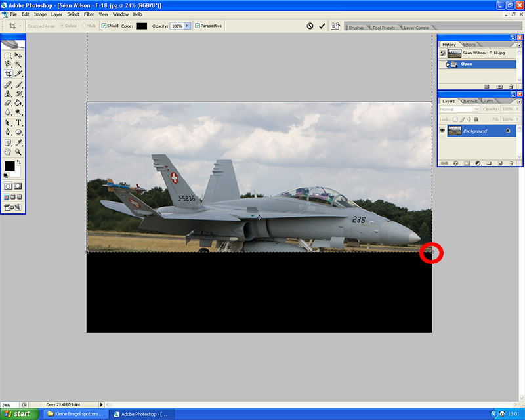Activate the Crop tool in toolbox
Image resolution: width=525 pixels, height=420 pixels.
coord(8,73)
